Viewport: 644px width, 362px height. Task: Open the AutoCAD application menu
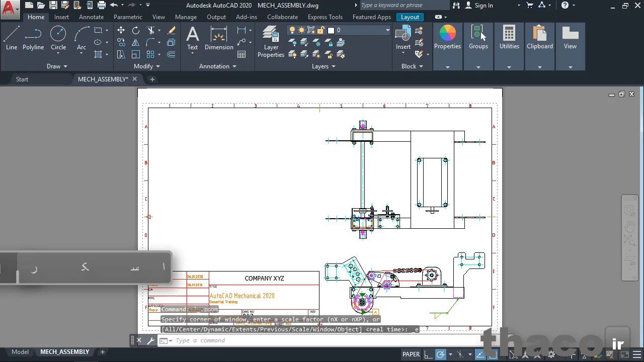tap(10, 9)
